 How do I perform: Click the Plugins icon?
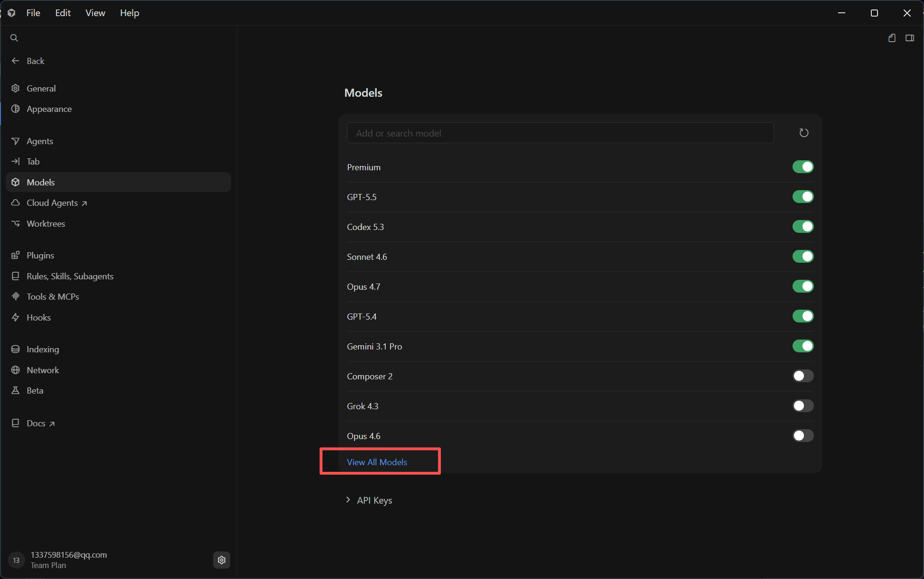(x=16, y=255)
